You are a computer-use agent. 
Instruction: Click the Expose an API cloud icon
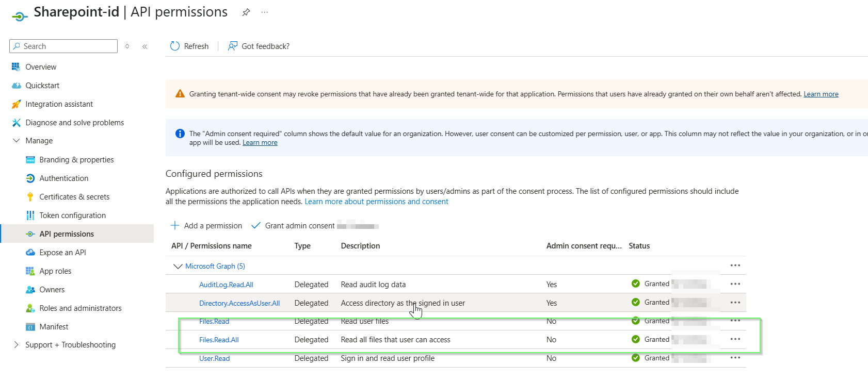click(30, 253)
